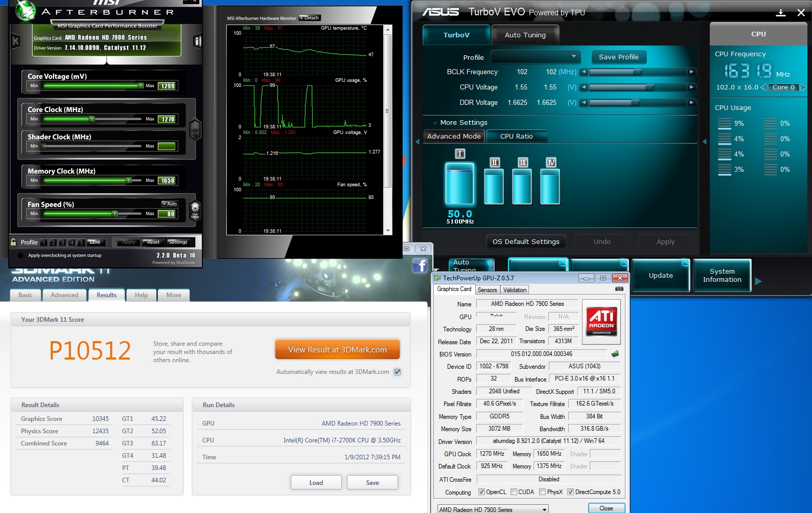Click the Save button in Run Details
812x513 pixels.
click(x=372, y=483)
